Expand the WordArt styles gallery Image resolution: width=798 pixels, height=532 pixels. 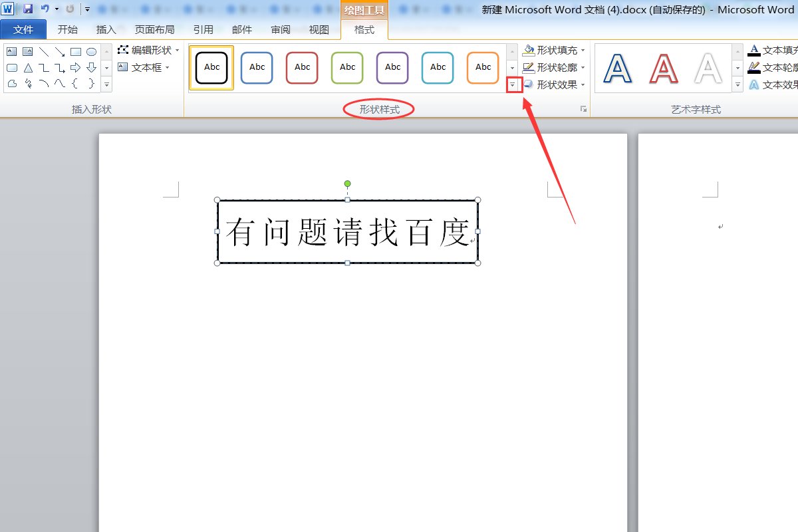tap(737, 84)
